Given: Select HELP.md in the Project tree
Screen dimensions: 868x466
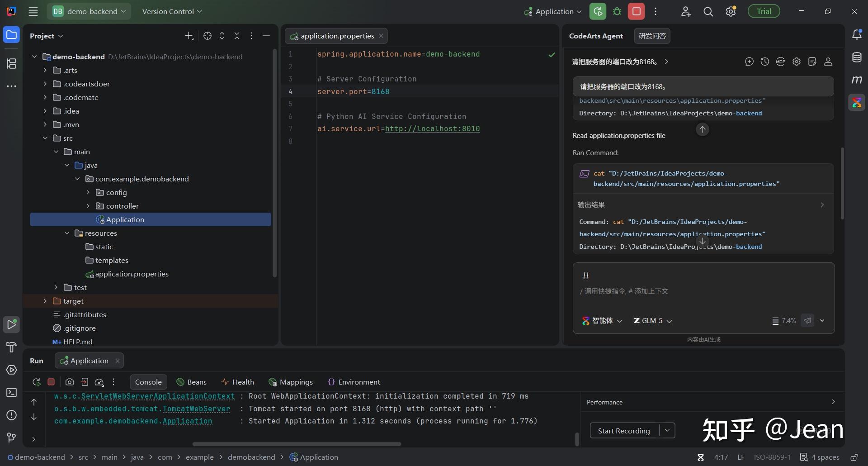Looking at the screenshot, I should [x=78, y=342].
